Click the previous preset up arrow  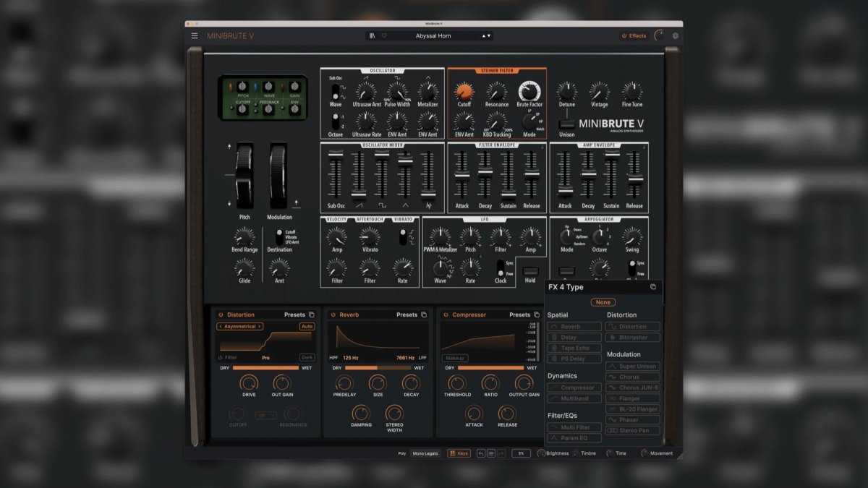point(484,35)
